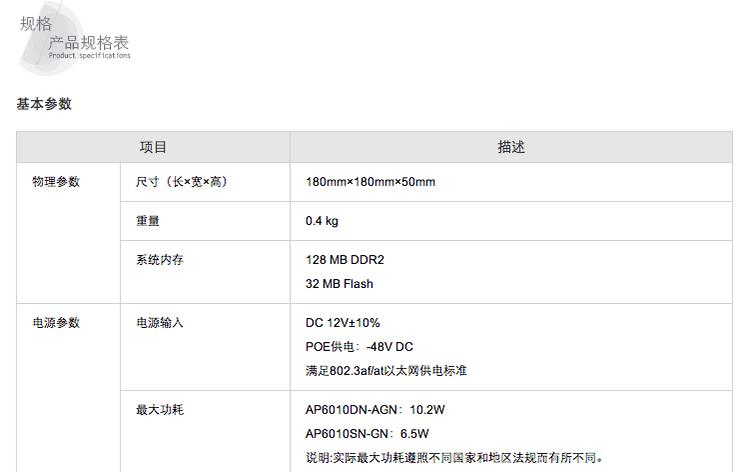Click the 尺寸（长×宽×高） row label
The width and height of the screenshot is (750, 472).
point(182,182)
